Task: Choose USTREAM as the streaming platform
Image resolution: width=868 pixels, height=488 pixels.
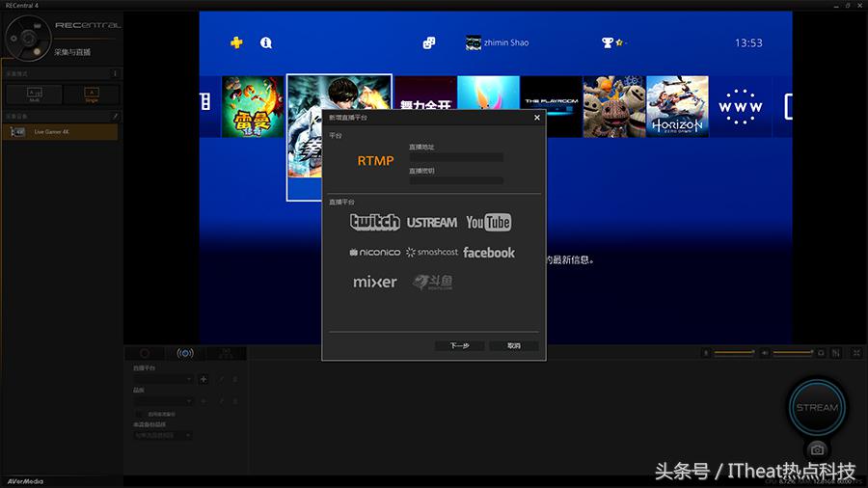Action: [432, 223]
